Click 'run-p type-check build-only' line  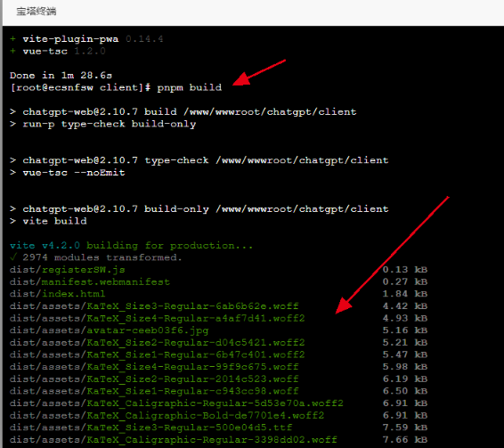(x=103, y=124)
